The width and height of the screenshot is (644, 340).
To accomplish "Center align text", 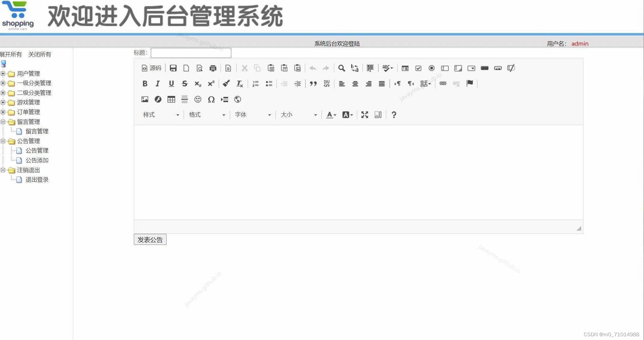I will [x=355, y=84].
